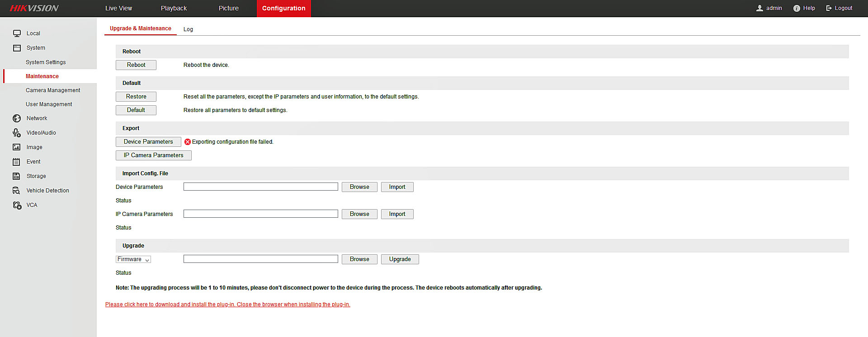Browse for the firmware upgrade file
This screenshot has height=337, width=868.
click(359, 259)
